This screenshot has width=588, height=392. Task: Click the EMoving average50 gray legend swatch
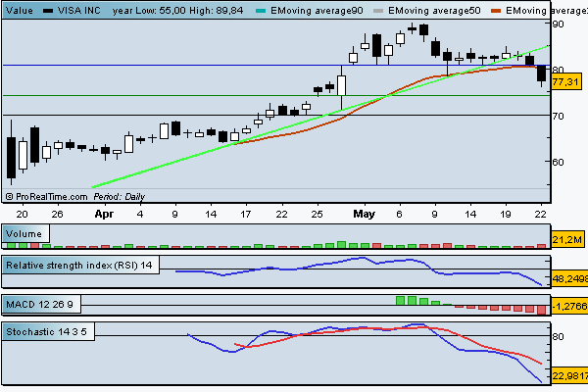point(378,11)
